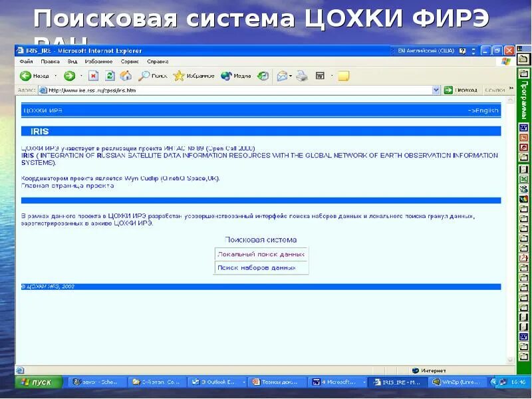
Task: Click the Edit with Word icon
Action: [321, 76]
